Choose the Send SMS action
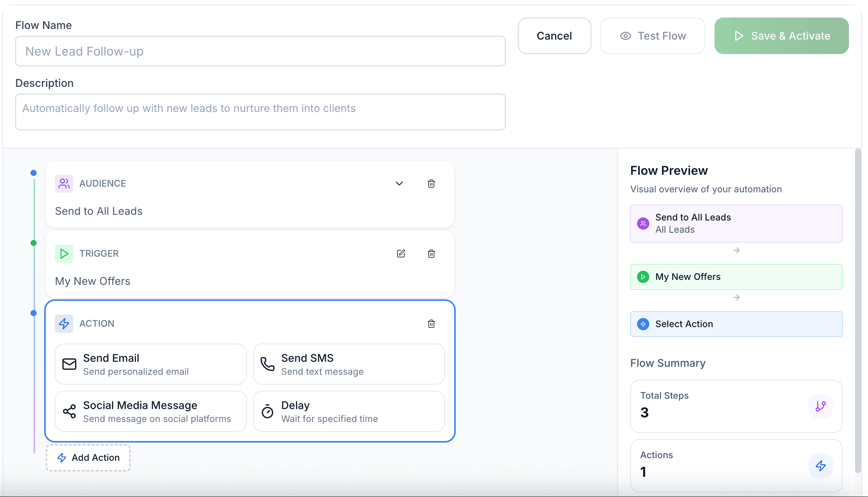 point(348,364)
